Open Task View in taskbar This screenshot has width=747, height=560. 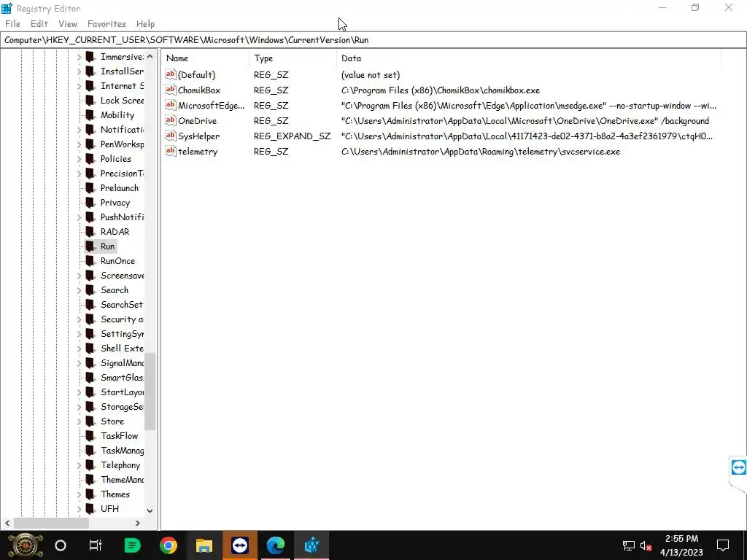pyautogui.click(x=96, y=545)
